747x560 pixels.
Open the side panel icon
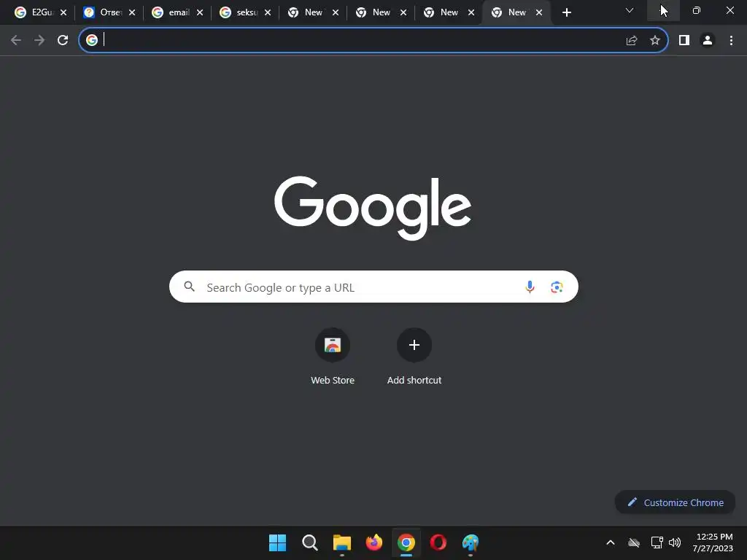(684, 41)
